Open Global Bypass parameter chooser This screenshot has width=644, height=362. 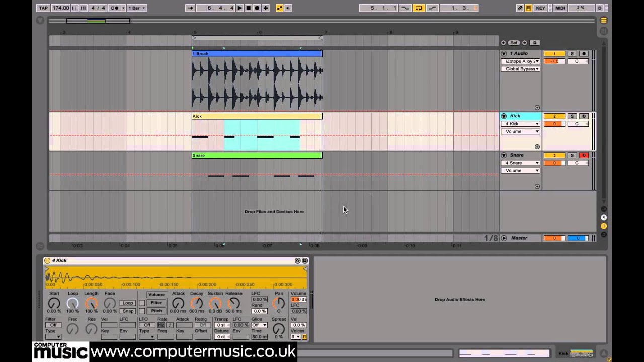(x=520, y=69)
